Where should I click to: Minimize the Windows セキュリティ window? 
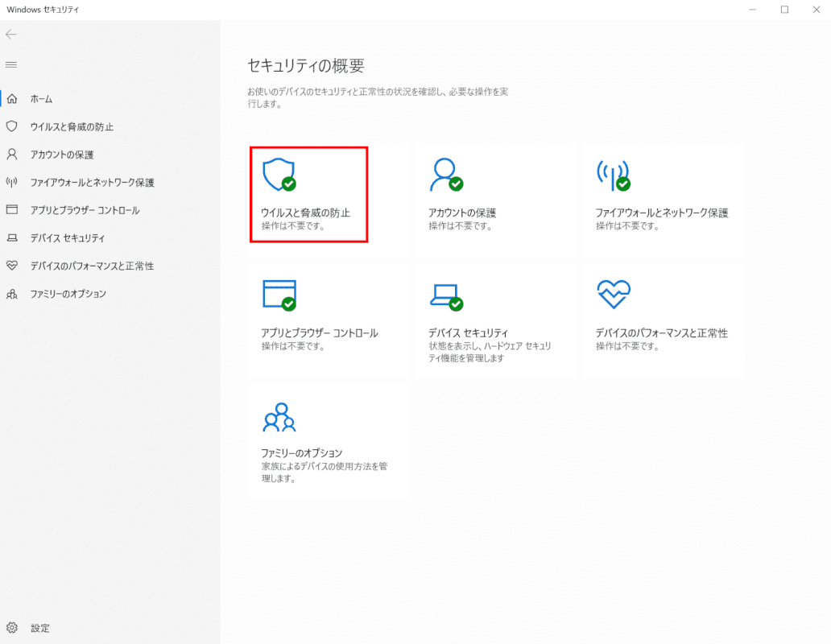coord(753,10)
